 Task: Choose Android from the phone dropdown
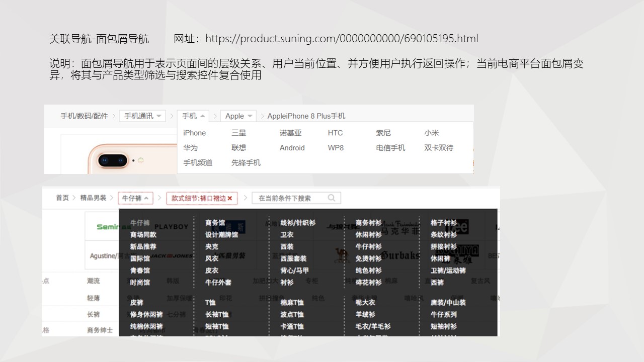(292, 148)
